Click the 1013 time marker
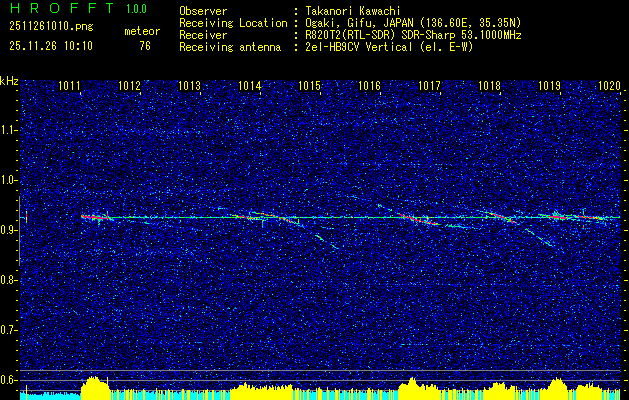This screenshot has width=629, height=400. (x=189, y=86)
